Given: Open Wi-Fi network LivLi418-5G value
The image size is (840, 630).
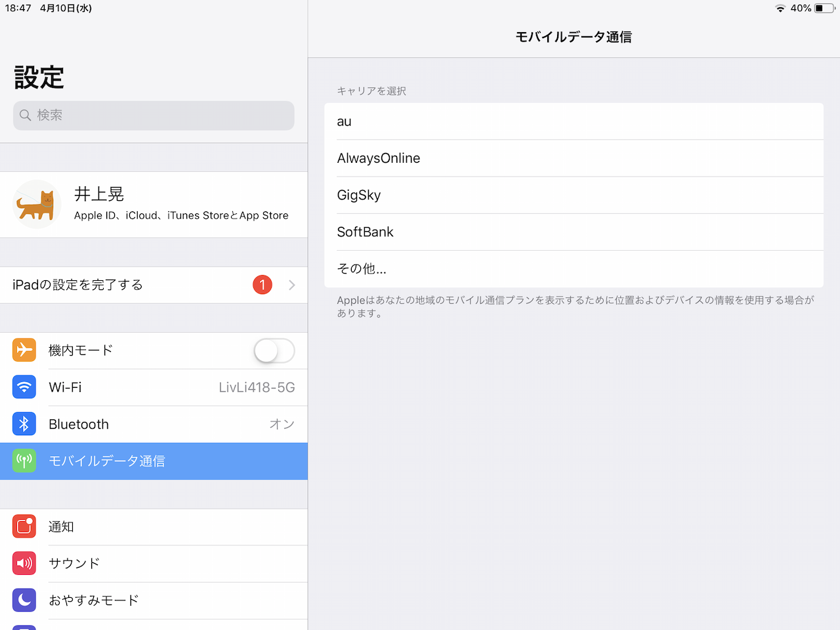Looking at the screenshot, I should [257, 387].
